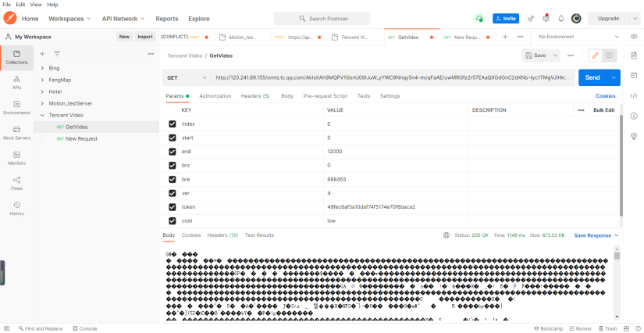This screenshot has width=644, height=333.
Task: Click the Send button
Action: 592,77
